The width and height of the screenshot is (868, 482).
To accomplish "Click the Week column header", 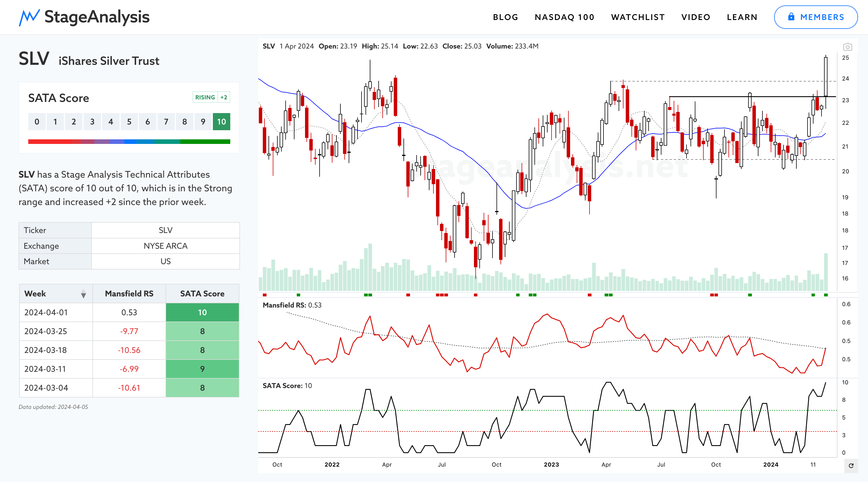I will (56, 294).
